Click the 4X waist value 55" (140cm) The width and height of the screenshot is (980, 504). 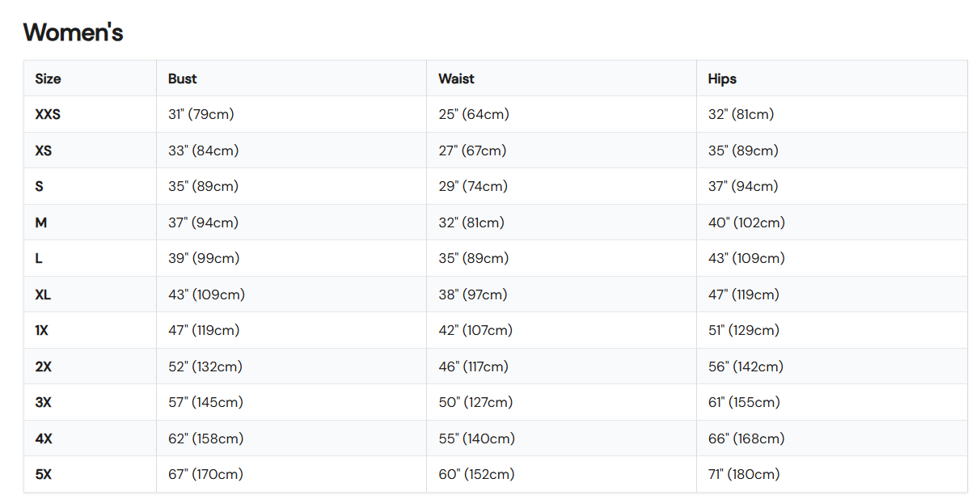pos(476,438)
